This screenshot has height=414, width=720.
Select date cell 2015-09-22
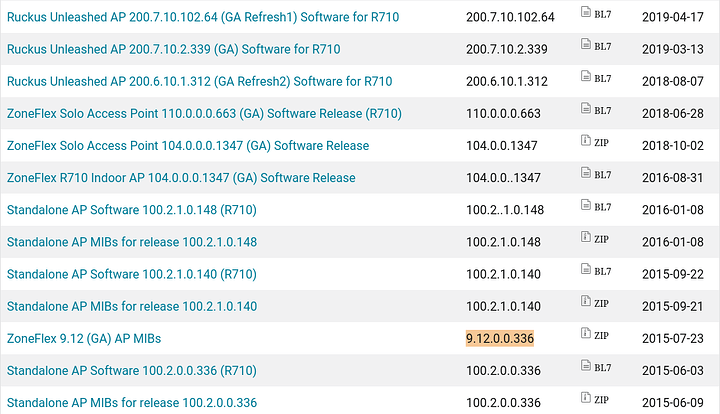coord(673,274)
